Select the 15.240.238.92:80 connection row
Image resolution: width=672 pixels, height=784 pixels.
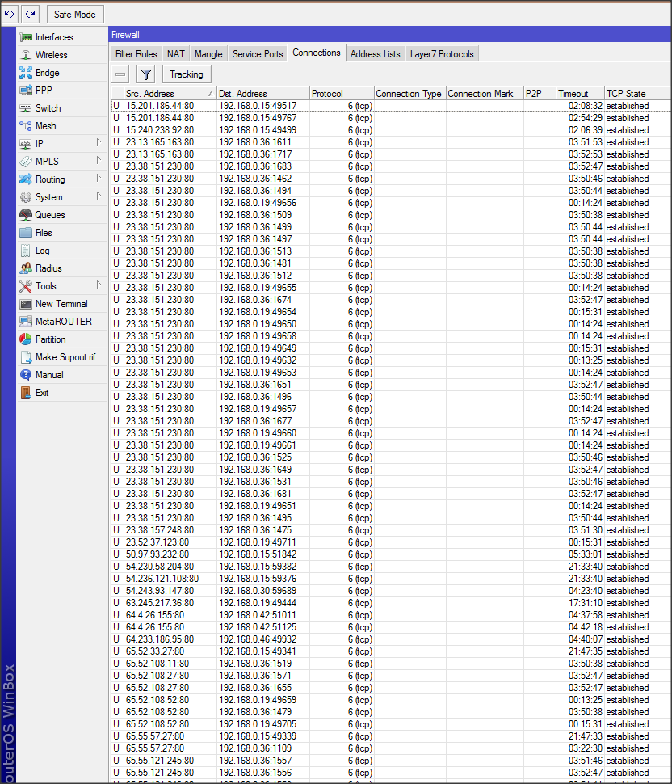390,130
